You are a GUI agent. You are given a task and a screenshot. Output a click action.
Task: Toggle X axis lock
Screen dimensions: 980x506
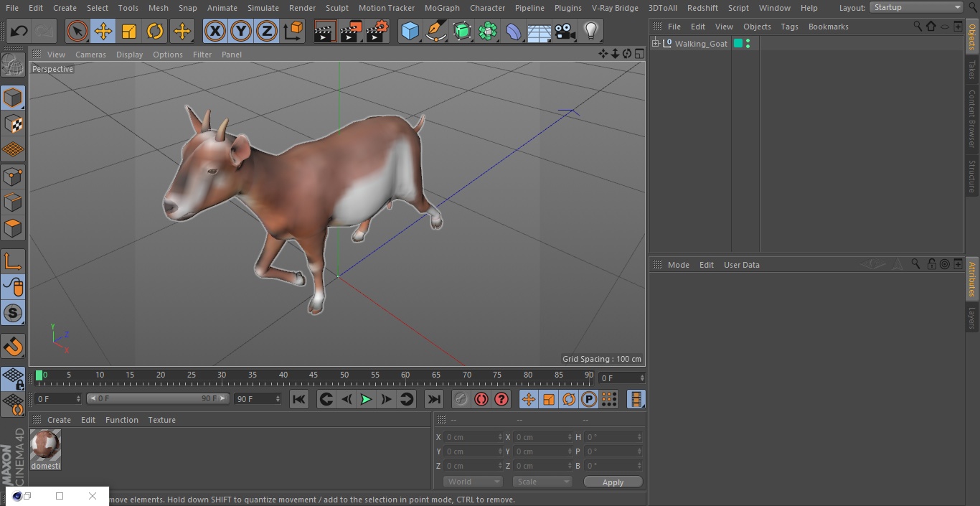(215, 31)
